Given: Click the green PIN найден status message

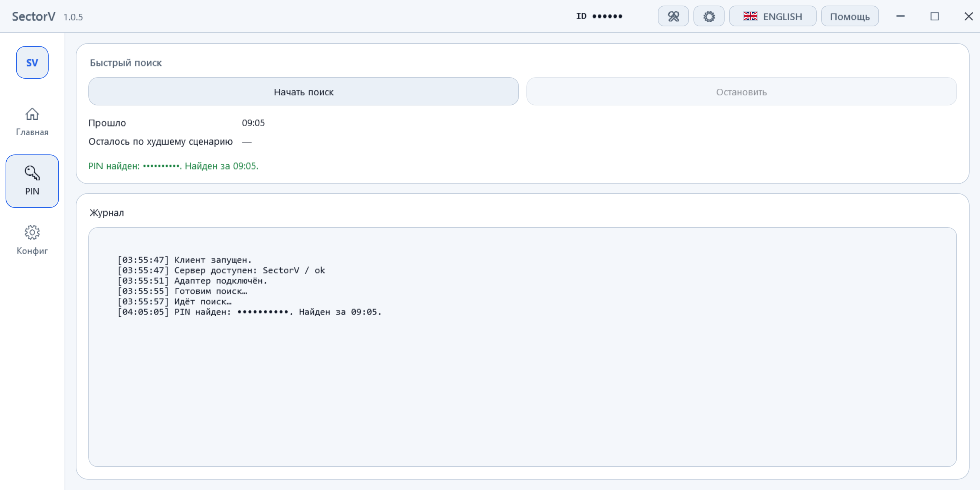Looking at the screenshot, I should (x=173, y=166).
